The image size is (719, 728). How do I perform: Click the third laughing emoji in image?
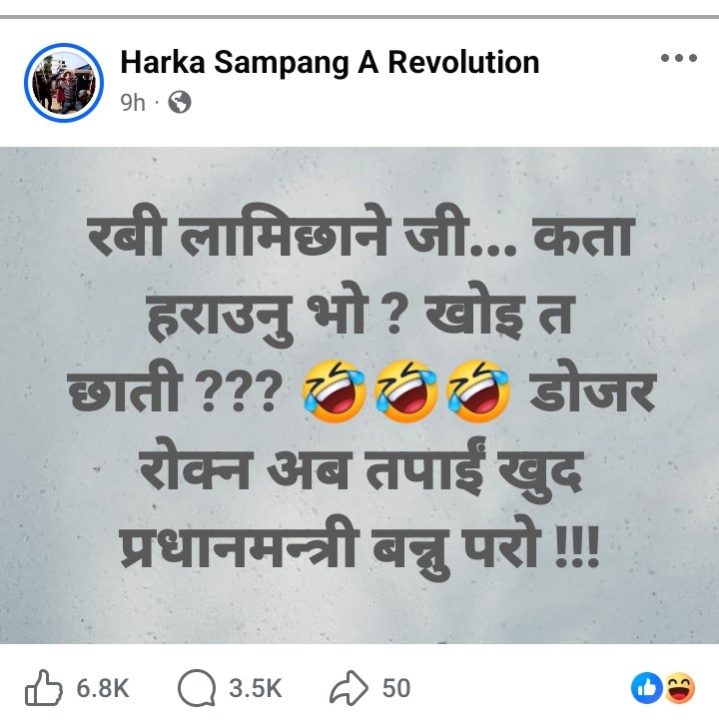coord(478,390)
